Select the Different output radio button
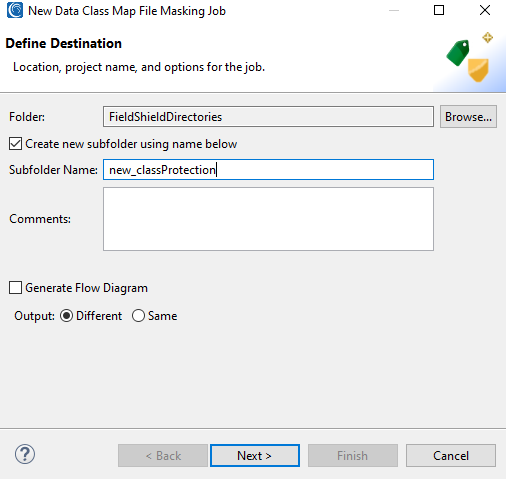This screenshot has width=506, height=479. click(66, 316)
